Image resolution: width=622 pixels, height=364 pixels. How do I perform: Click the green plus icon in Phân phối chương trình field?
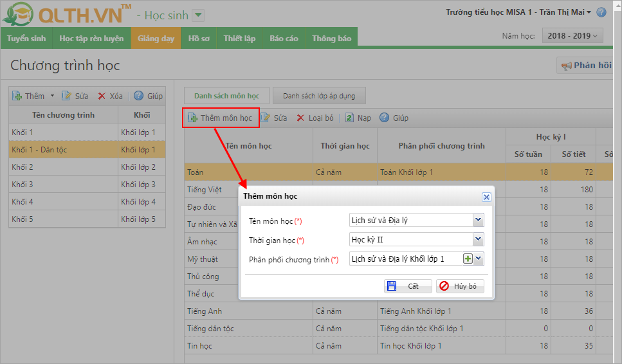468,259
